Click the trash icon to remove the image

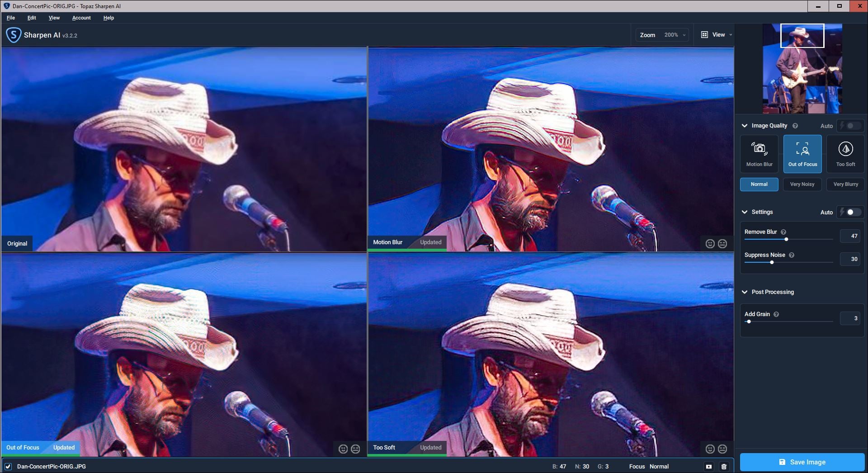(724, 466)
